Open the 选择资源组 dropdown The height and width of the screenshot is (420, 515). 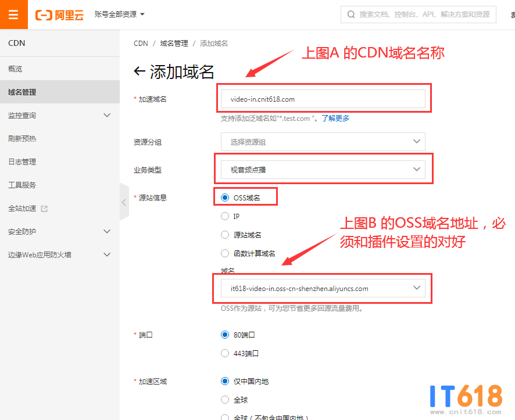tap(323, 142)
